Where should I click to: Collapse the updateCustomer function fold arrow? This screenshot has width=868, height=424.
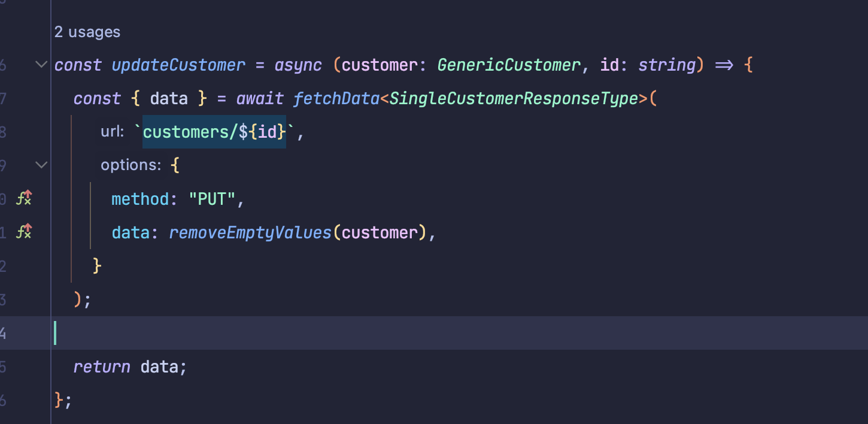pos(41,64)
